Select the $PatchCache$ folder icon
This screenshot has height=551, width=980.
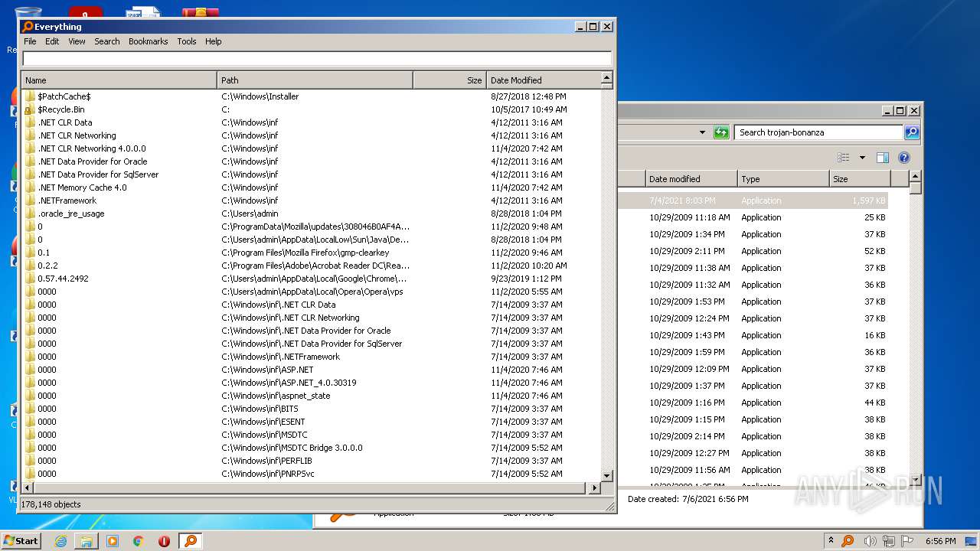tap(30, 96)
